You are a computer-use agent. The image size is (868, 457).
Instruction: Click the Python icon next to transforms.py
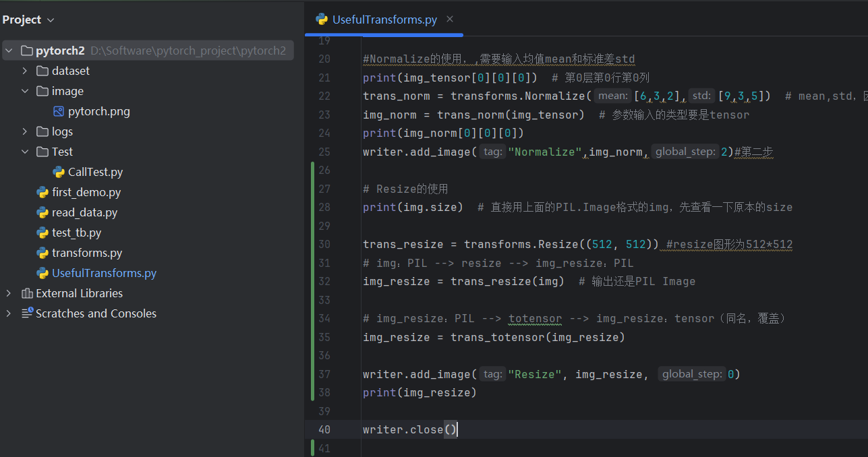[43, 253]
